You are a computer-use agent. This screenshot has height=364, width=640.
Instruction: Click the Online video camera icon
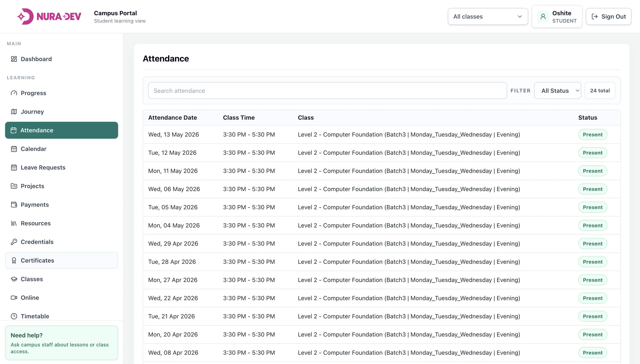point(14,298)
